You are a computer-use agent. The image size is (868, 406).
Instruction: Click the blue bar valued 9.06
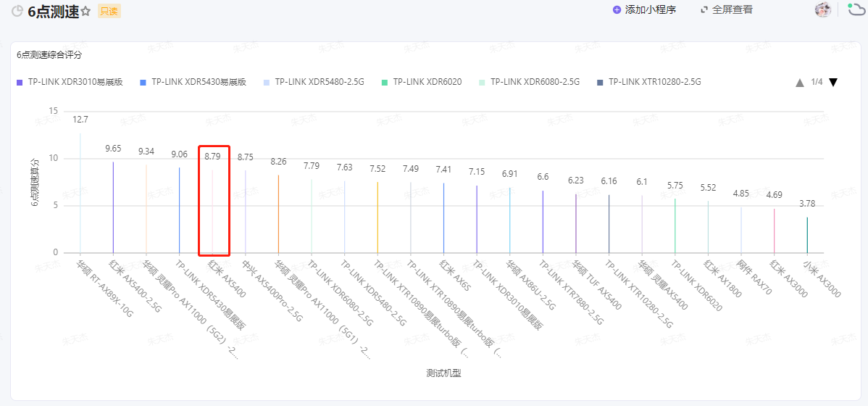pyautogui.click(x=180, y=210)
